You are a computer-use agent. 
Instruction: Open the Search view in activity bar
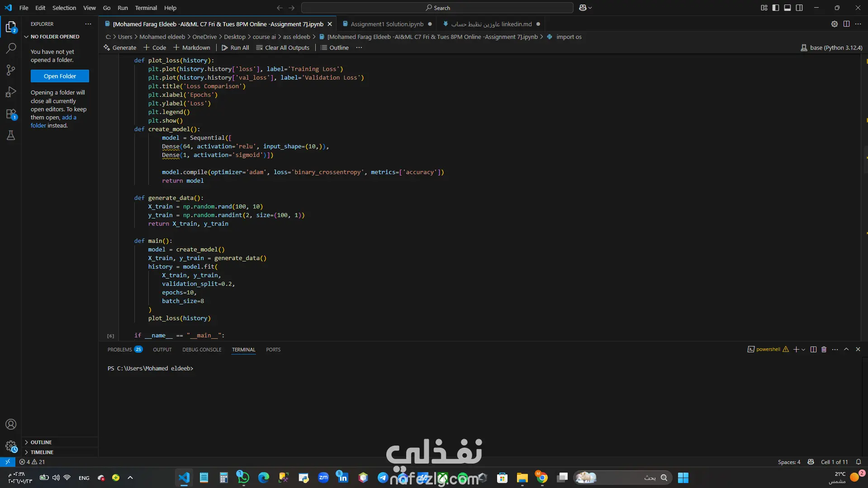[11, 48]
